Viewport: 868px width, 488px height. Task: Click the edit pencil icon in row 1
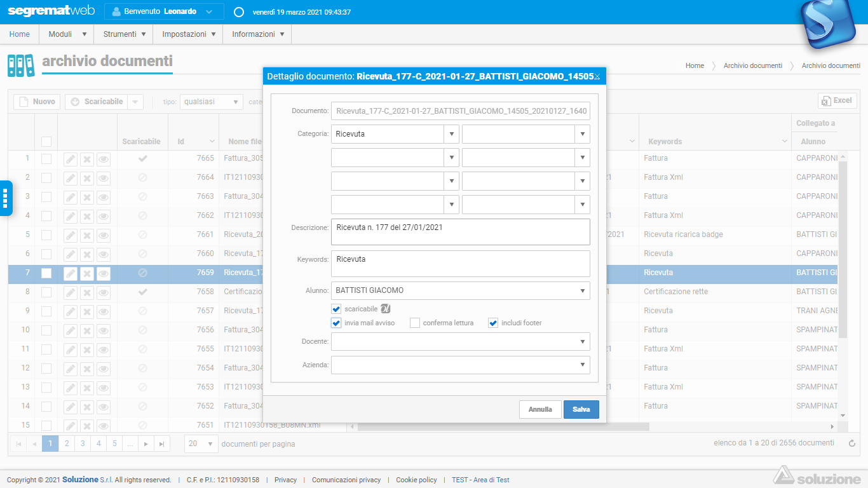tap(71, 159)
